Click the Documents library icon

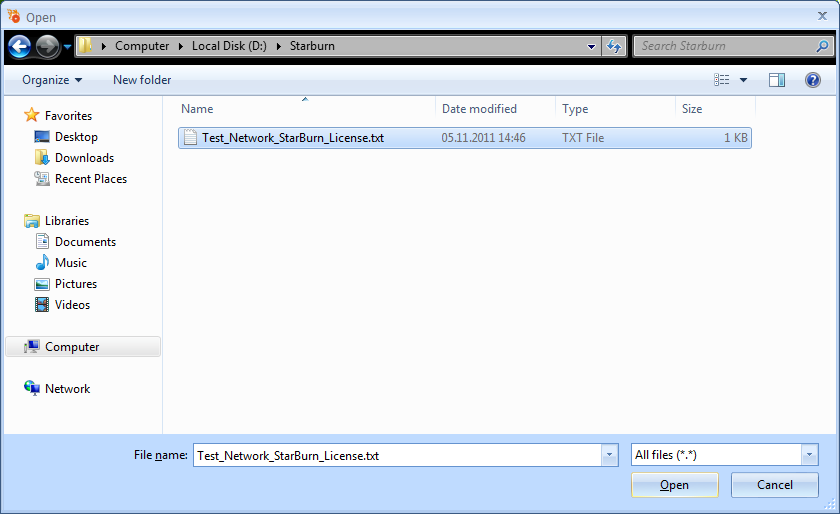click(42, 241)
